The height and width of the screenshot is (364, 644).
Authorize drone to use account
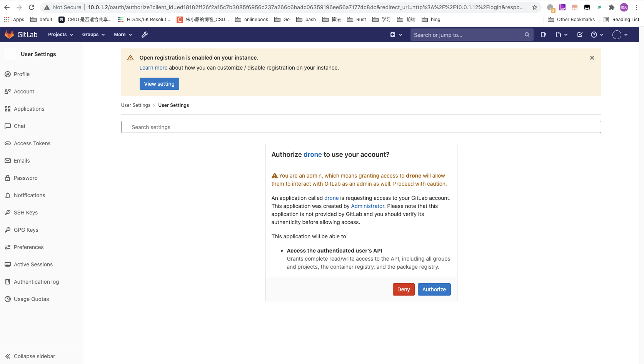coord(434,289)
